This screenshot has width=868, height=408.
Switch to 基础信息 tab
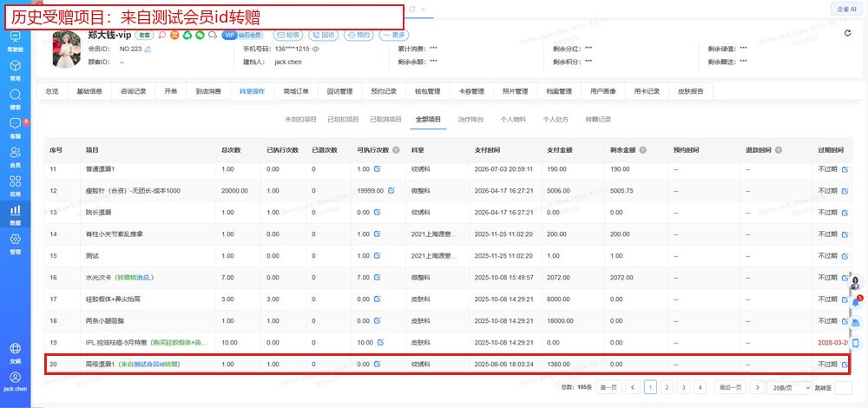point(89,92)
